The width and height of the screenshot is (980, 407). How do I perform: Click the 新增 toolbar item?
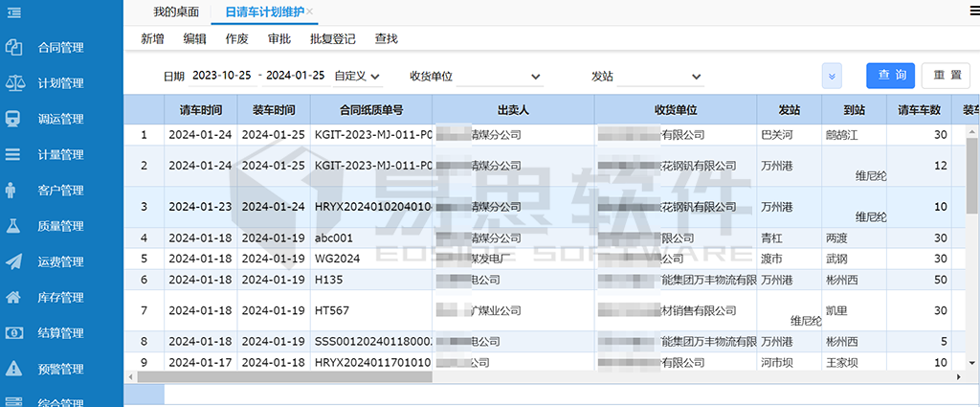click(x=152, y=39)
